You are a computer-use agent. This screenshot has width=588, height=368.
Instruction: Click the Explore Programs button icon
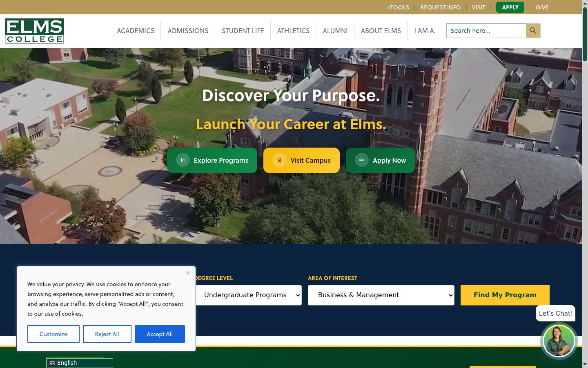[183, 160]
